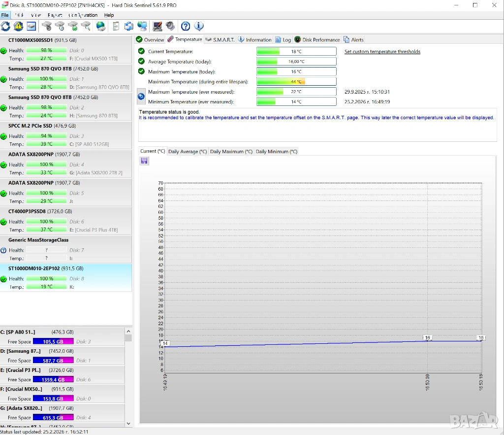Click the yellow warning triangle toolbar icon
Image resolution: width=504 pixels, height=435 pixels.
point(18,26)
